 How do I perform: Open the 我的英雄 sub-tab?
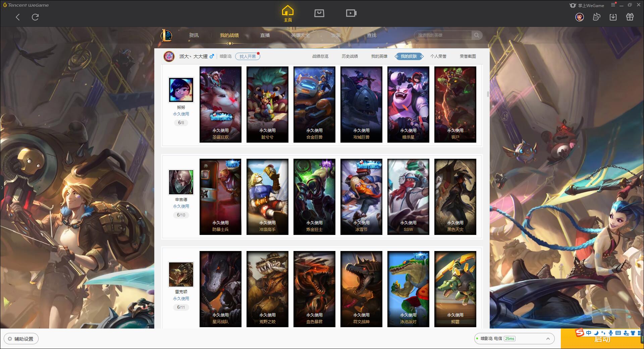coord(379,56)
